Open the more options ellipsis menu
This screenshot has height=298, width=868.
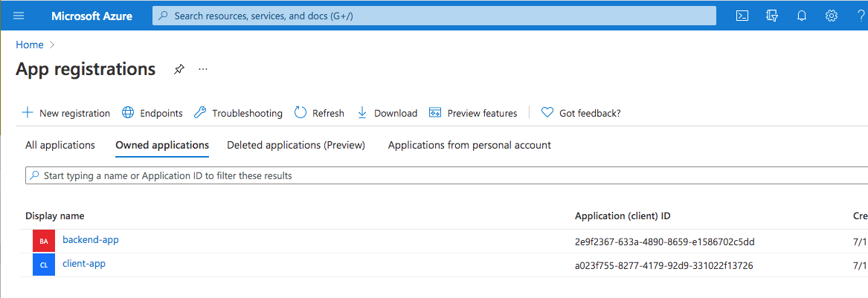[203, 69]
